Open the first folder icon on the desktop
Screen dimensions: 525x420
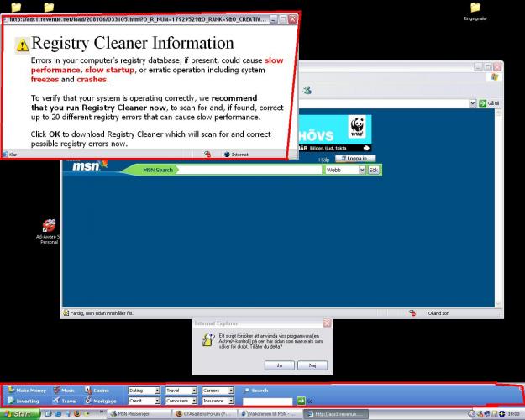(x=16, y=7)
